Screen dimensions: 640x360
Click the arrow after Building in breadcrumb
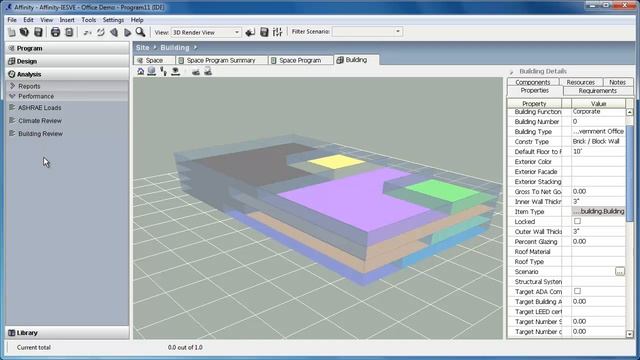[x=196, y=48]
